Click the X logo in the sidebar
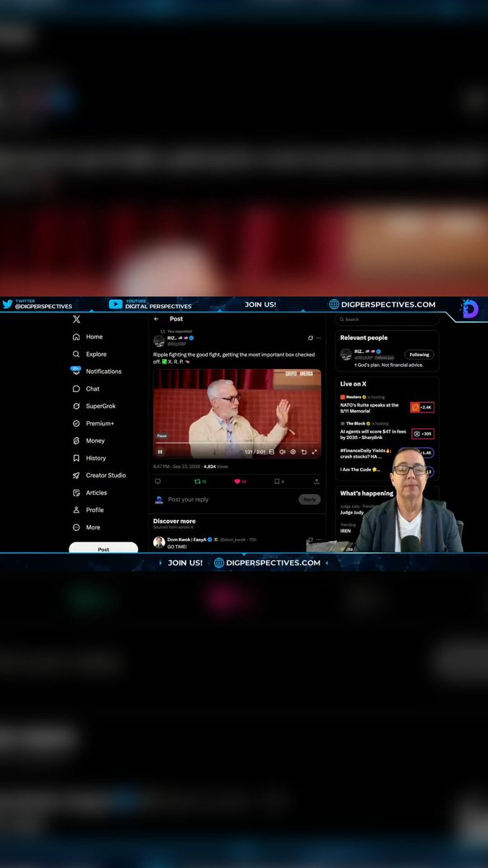The height and width of the screenshot is (868, 488). [x=76, y=319]
